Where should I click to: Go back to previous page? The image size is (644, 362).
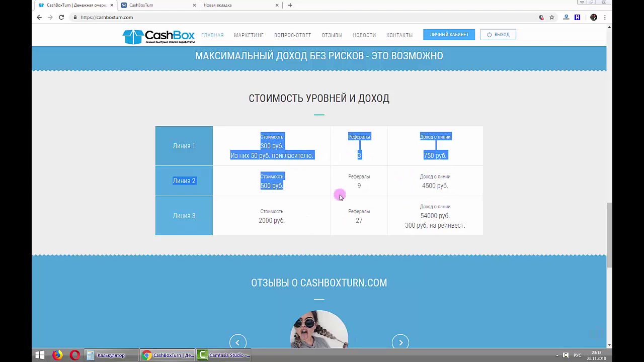click(39, 17)
